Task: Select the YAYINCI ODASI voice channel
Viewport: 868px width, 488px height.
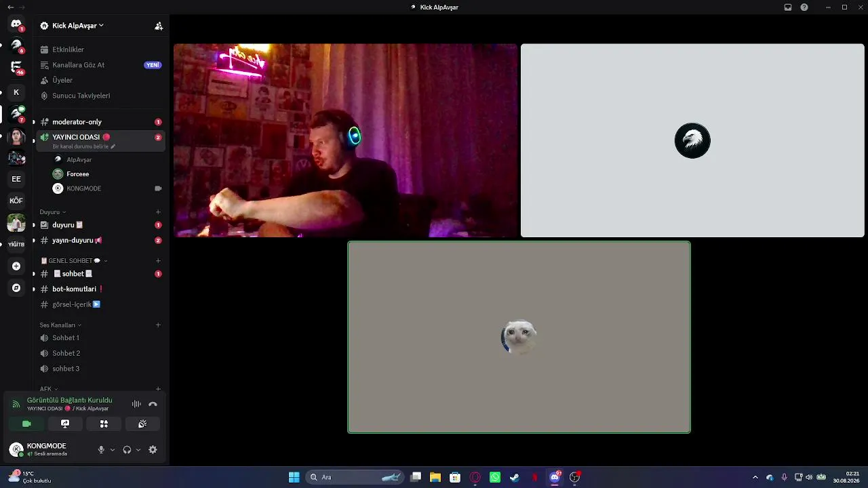Action: tap(100, 140)
